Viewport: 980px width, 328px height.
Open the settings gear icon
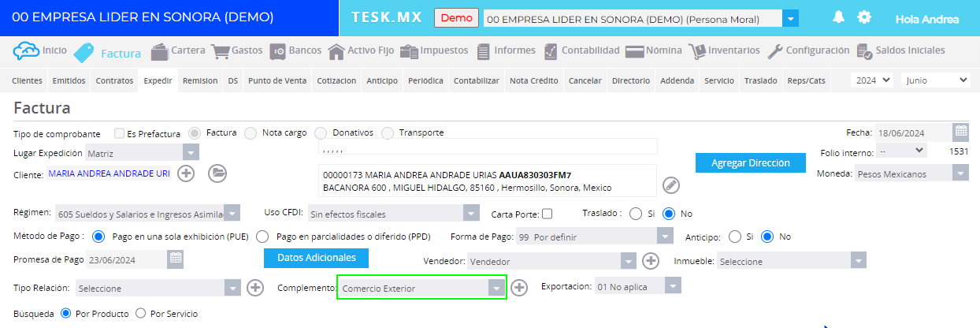coord(864,17)
